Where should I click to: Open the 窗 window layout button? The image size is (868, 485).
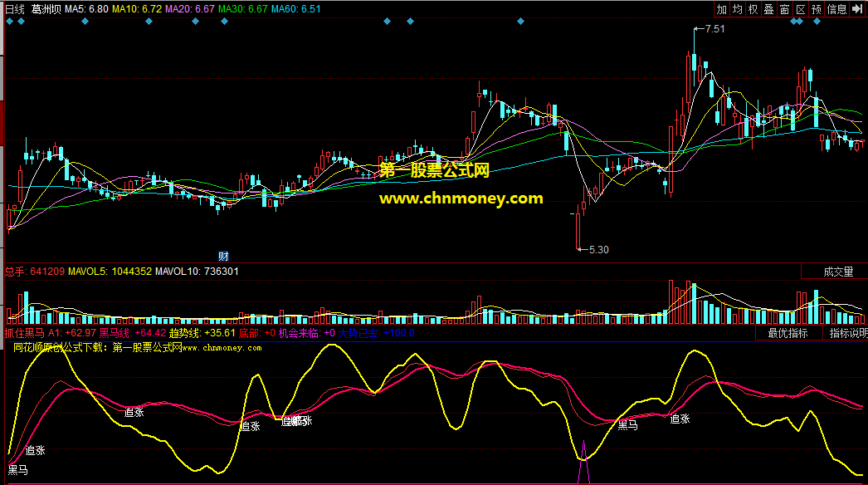[x=784, y=9]
